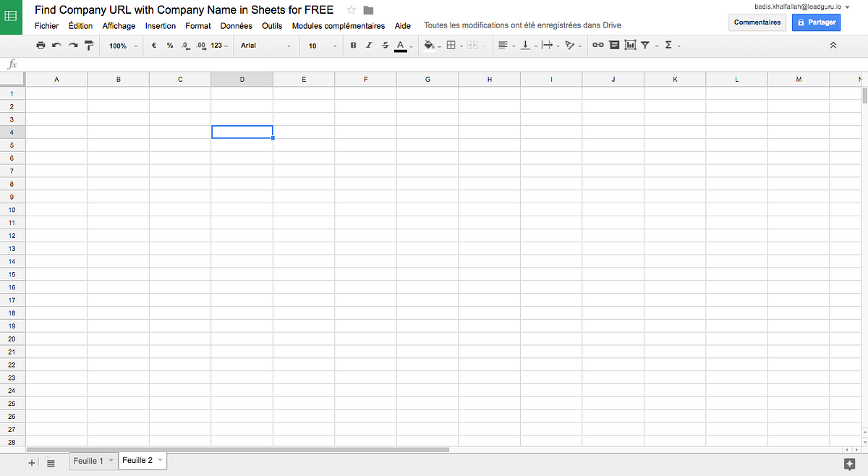868x476 pixels.
Task: Collapse the menus with double chevron
Action: (833, 46)
